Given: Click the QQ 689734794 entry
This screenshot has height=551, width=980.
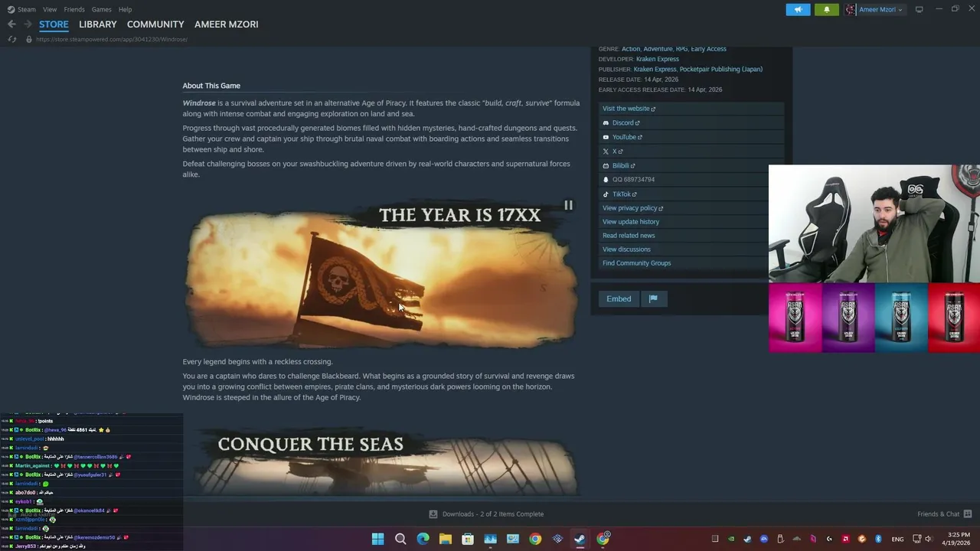Looking at the screenshot, I should point(632,180).
